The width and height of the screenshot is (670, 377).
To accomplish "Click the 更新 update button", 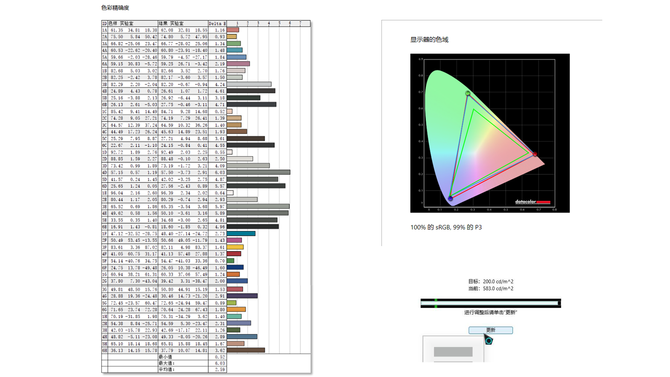I will point(491,330).
